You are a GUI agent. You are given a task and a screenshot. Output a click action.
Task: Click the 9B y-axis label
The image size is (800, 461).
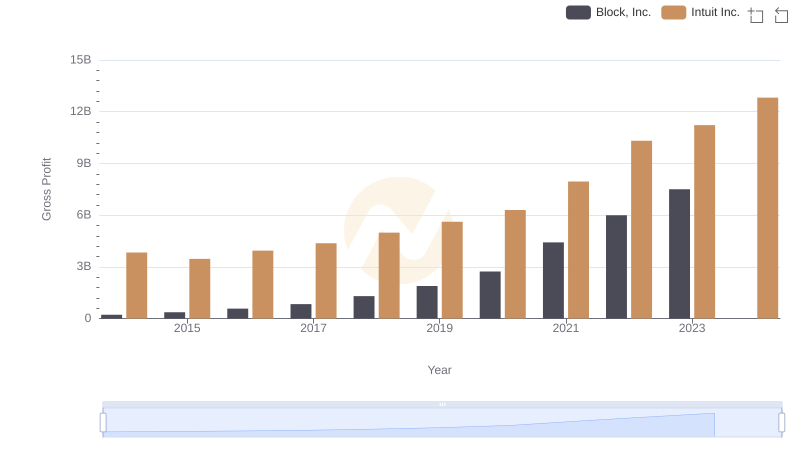(84, 163)
